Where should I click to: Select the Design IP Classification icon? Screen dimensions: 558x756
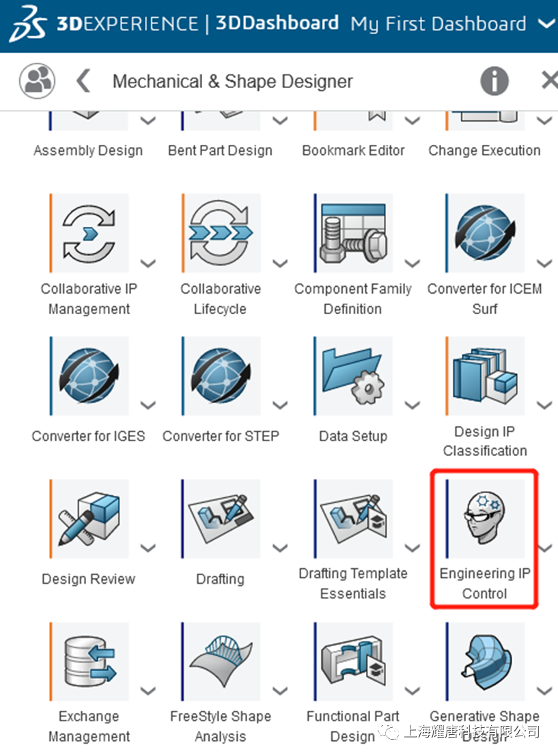coord(485,376)
